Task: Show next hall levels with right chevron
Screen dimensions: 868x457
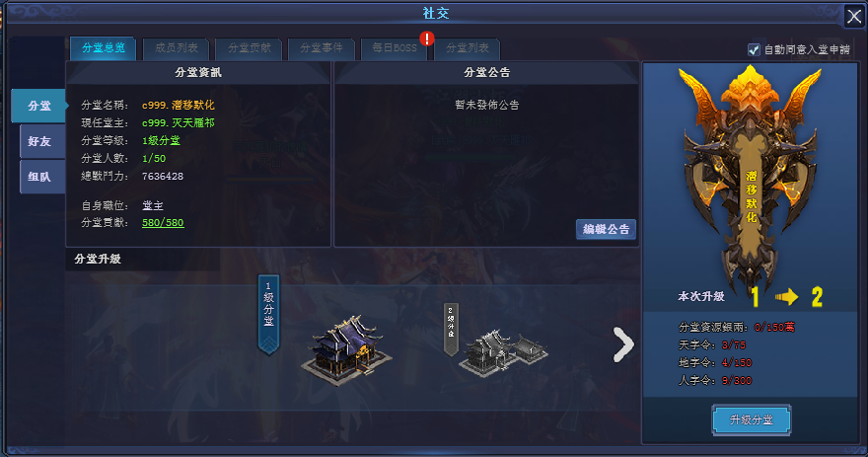Action: click(623, 344)
